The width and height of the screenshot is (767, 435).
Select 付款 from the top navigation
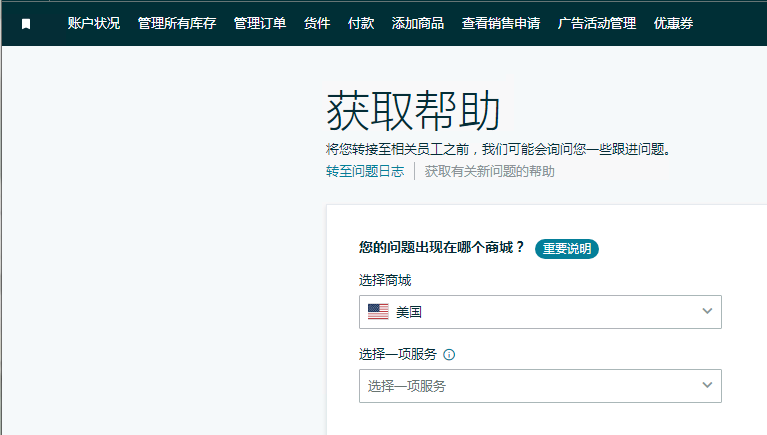pos(361,23)
